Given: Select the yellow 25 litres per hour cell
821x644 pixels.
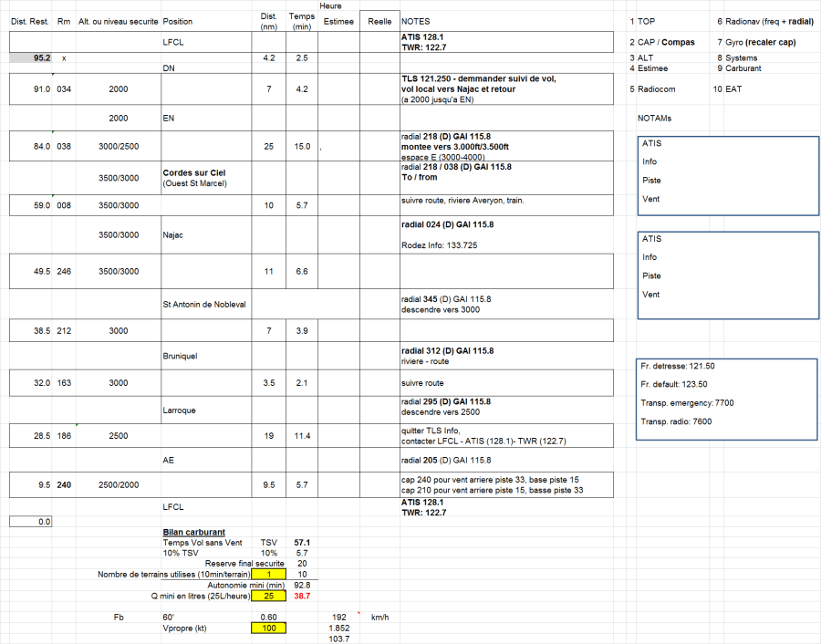Looking at the screenshot, I should (x=261, y=595).
